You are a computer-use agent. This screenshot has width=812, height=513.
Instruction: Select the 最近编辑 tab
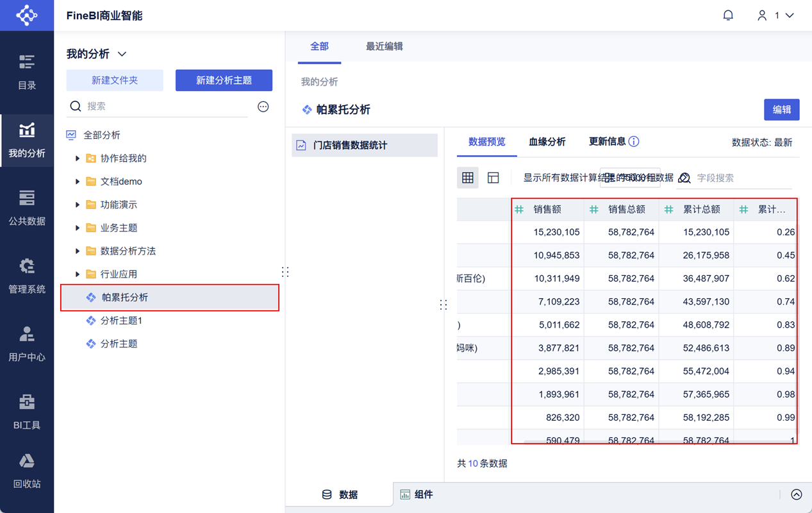point(384,46)
